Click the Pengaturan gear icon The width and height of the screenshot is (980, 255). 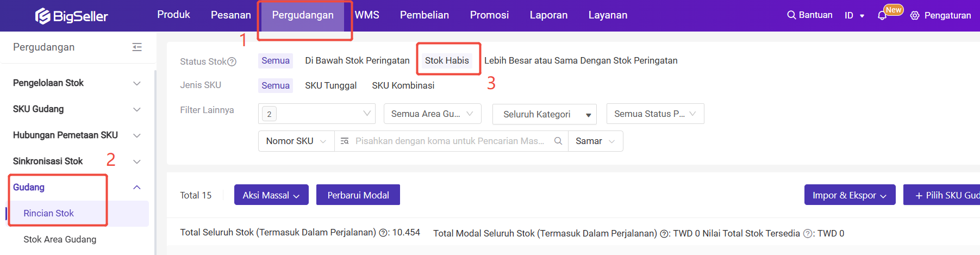[x=915, y=15]
